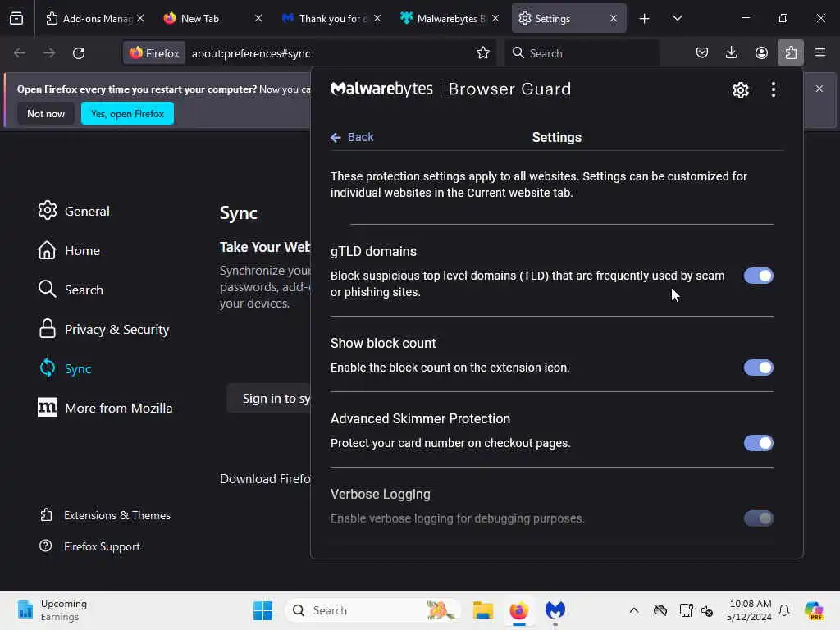Open the Windows Start menu

pos(262,610)
